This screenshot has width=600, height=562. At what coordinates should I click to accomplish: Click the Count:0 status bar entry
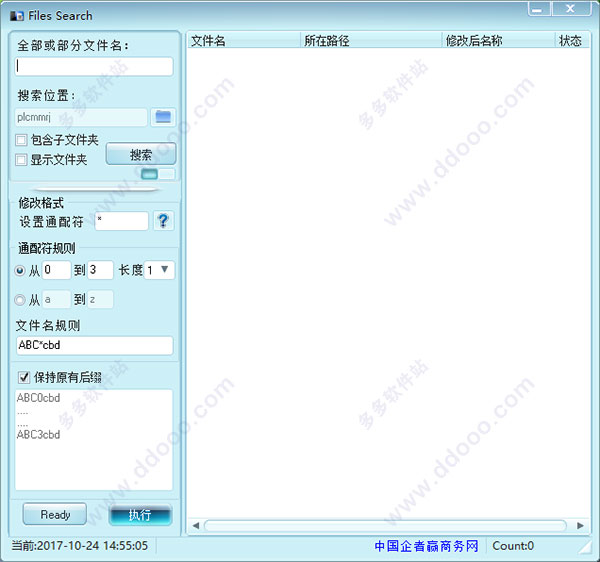tap(513, 546)
